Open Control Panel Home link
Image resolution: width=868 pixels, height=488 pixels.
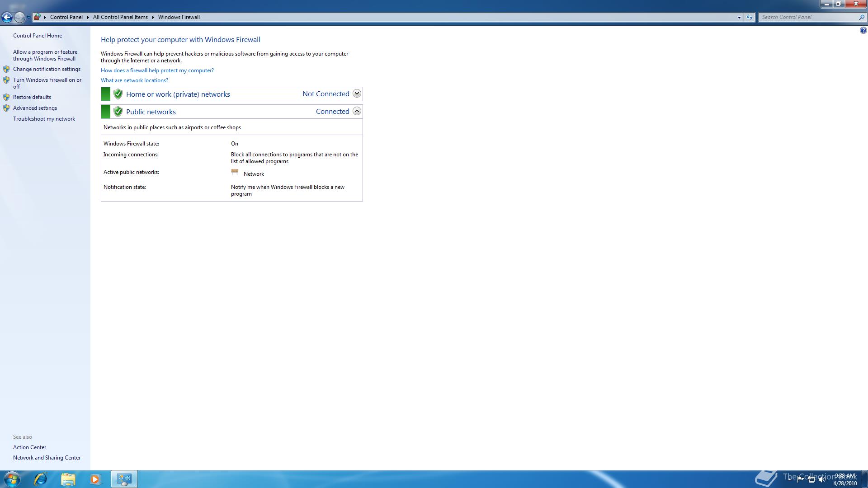click(38, 36)
